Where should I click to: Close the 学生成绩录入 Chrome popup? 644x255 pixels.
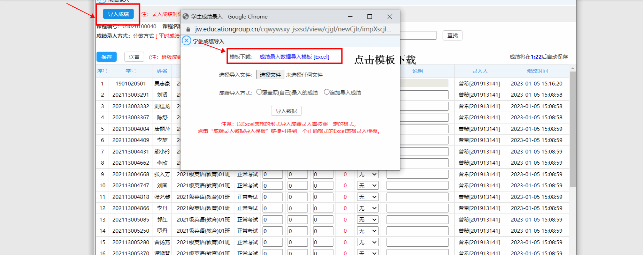[x=390, y=16]
